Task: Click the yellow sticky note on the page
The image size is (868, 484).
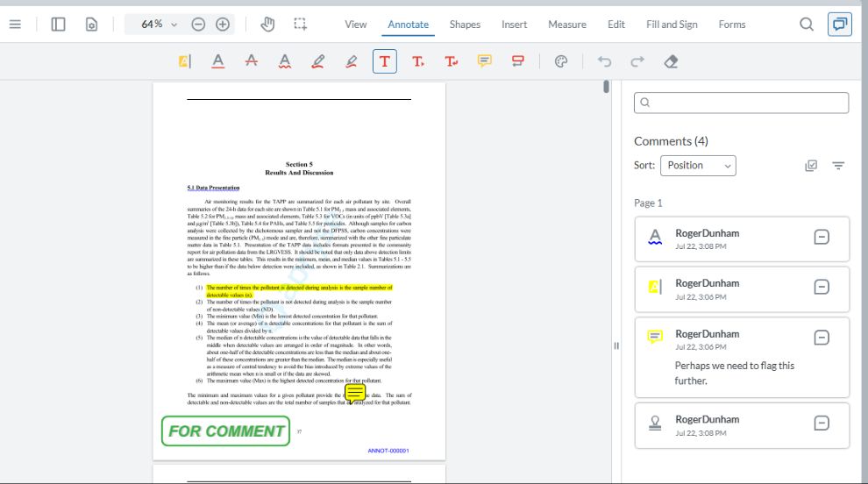Action: [x=355, y=394]
